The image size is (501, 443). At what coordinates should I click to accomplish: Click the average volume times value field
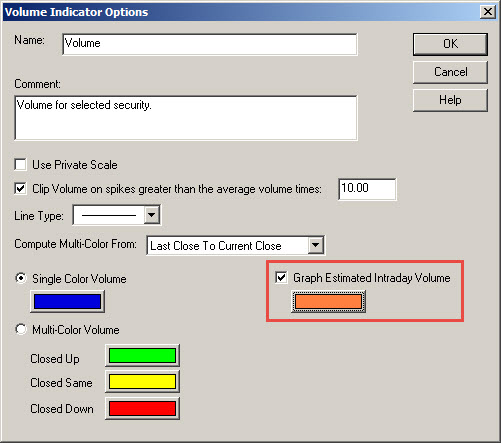point(367,189)
